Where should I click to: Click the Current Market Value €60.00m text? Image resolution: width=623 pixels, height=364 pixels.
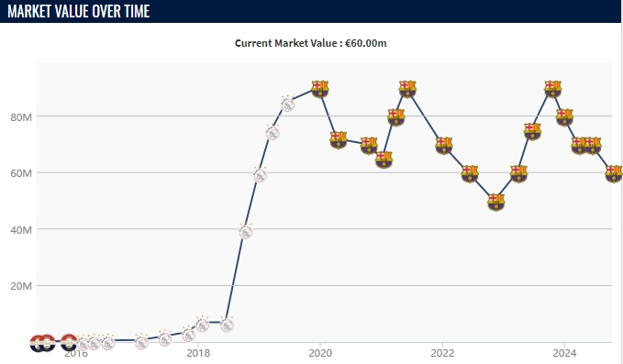(x=311, y=43)
